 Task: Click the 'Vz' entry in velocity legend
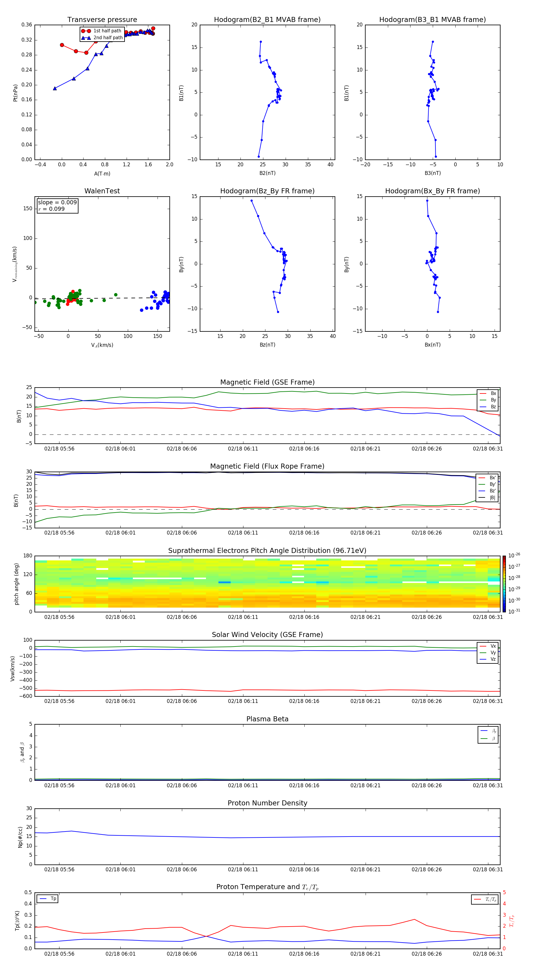[488, 659]
